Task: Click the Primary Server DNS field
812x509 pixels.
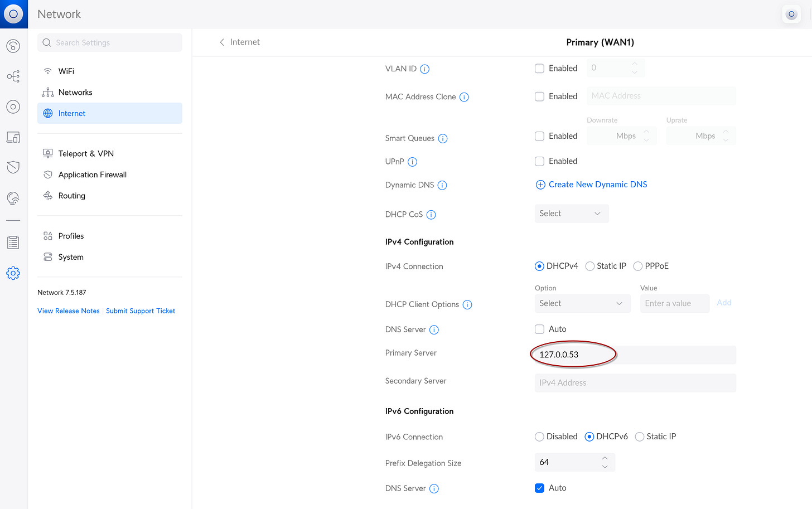Action: coord(635,355)
